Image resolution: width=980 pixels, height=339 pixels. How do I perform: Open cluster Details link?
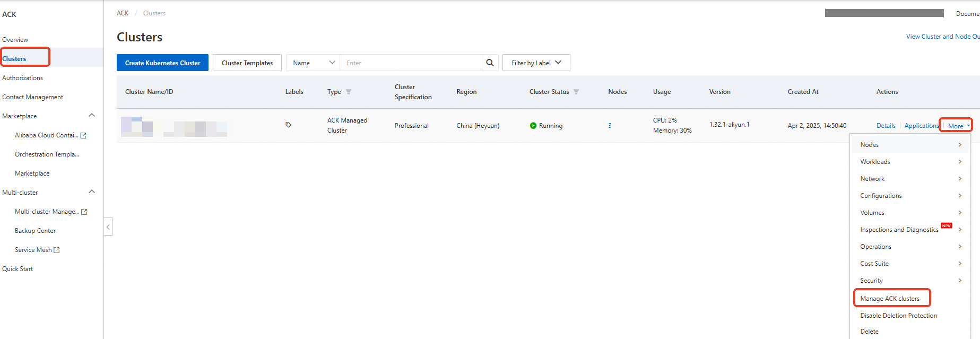(x=886, y=126)
